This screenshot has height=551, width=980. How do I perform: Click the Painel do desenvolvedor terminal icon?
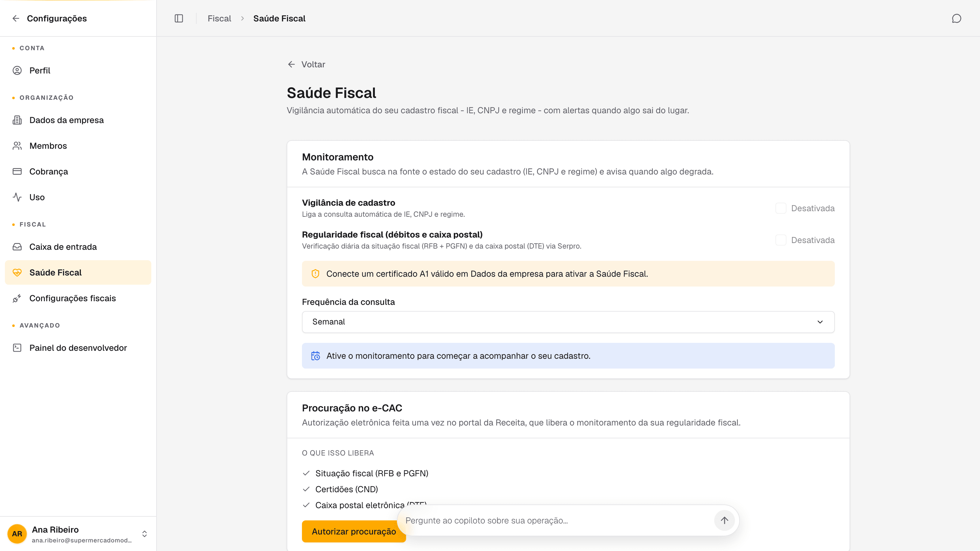(x=17, y=347)
